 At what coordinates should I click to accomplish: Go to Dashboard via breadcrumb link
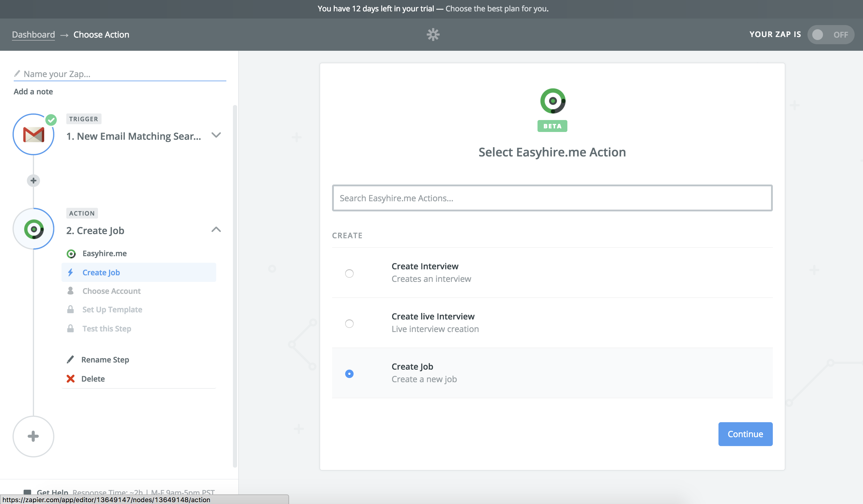33,35
